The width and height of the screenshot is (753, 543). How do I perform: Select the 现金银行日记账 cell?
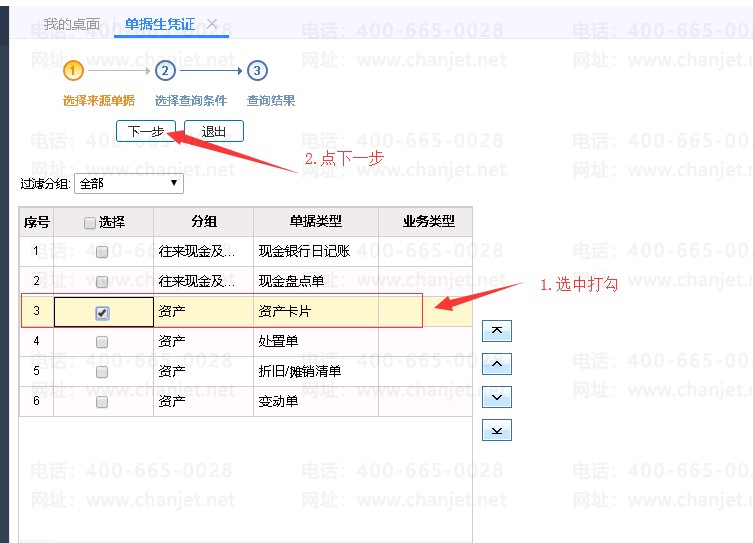pos(316,251)
